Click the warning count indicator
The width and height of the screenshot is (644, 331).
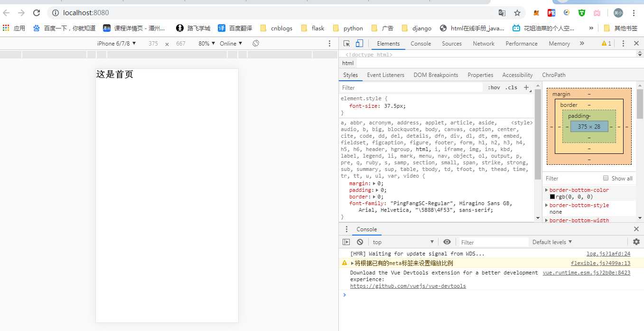click(x=606, y=43)
